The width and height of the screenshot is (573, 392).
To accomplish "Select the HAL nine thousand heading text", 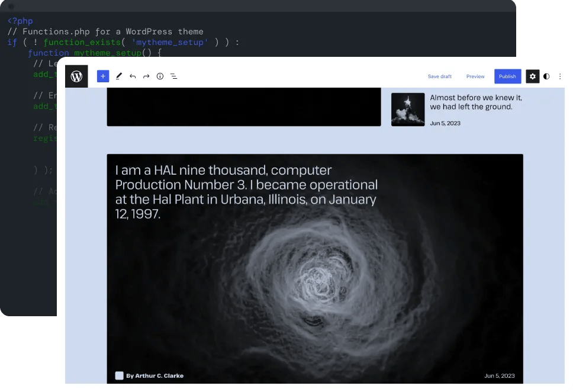I will click(246, 192).
